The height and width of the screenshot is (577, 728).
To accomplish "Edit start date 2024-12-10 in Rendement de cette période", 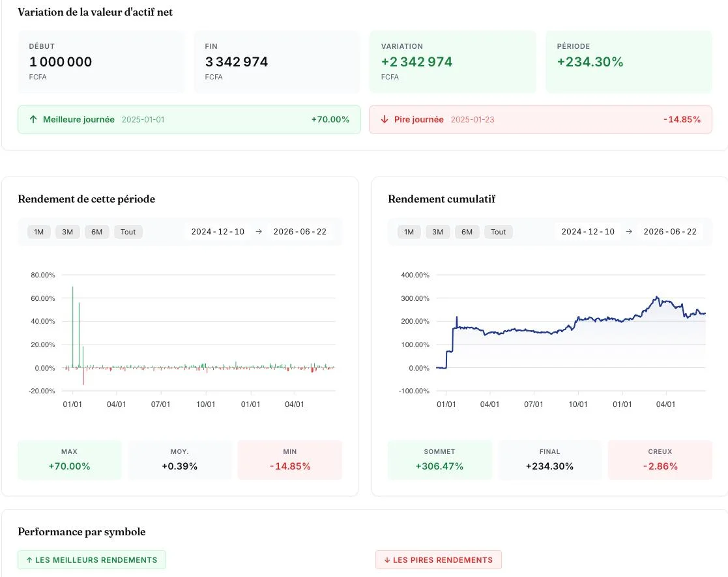I will tap(218, 231).
